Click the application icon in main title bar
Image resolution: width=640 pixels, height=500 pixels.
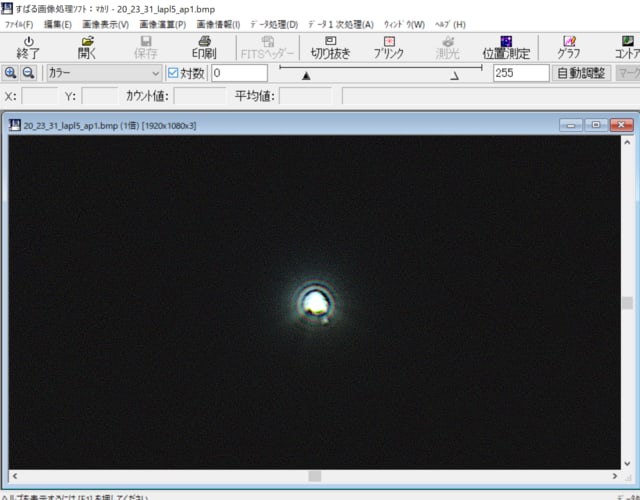pyautogui.click(x=7, y=8)
